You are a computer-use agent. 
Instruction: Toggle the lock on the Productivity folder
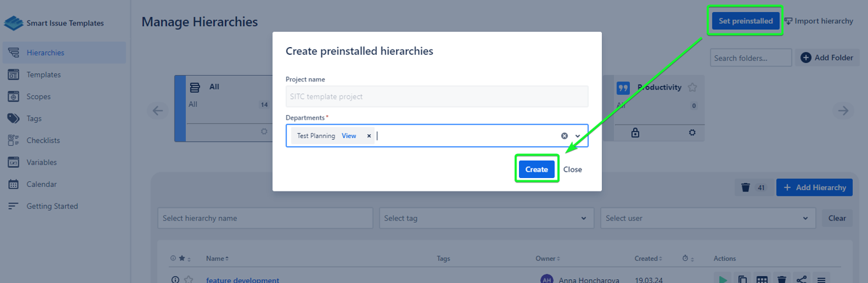635,133
